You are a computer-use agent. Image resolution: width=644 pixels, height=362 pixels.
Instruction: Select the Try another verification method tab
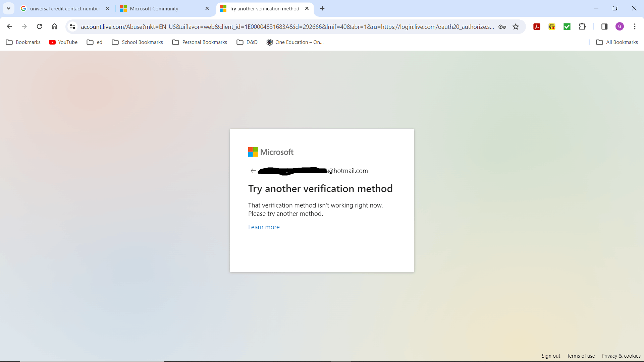click(264, 9)
